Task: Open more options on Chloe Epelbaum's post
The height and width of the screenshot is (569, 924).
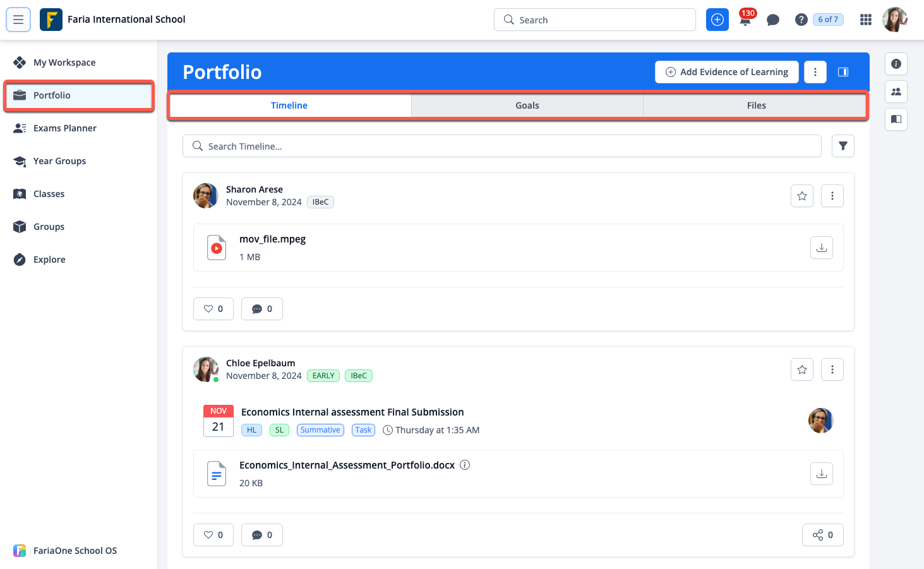Action: pos(832,370)
